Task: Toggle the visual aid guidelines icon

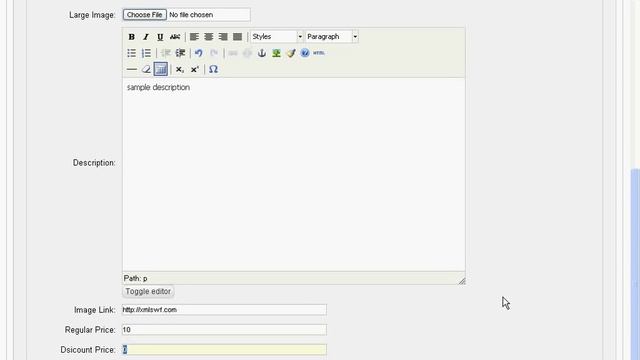Action: (161, 69)
